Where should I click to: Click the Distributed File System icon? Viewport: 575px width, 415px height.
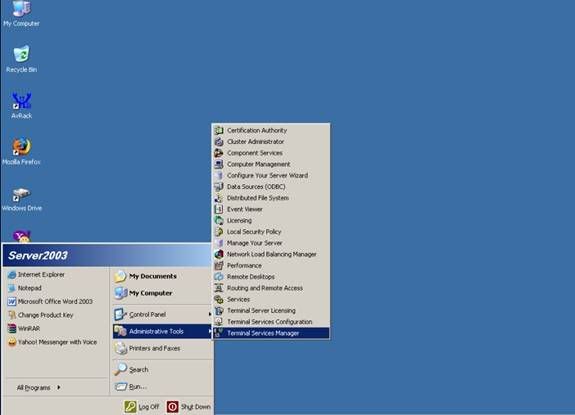219,198
